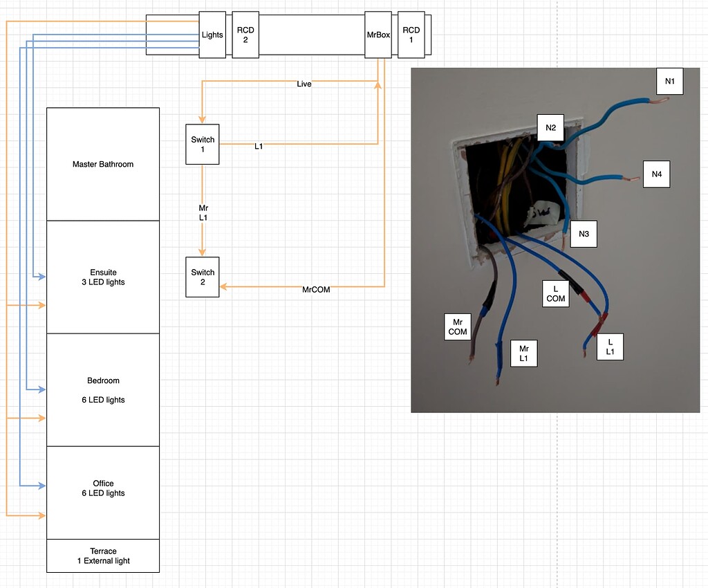Select the L1 label beside Switch 1
This screenshot has width=708, height=588.
(x=259, y=147)
